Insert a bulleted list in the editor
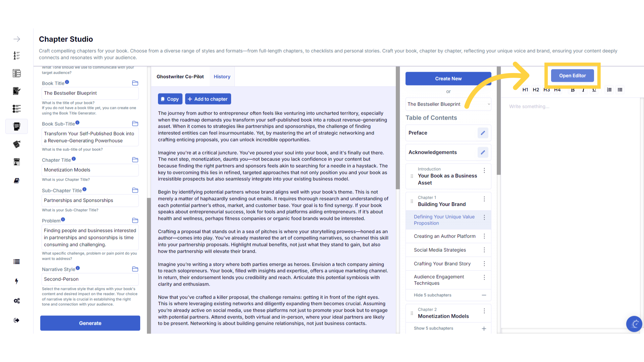This screenshot has height=362, width=644. (x=620, y=90)
